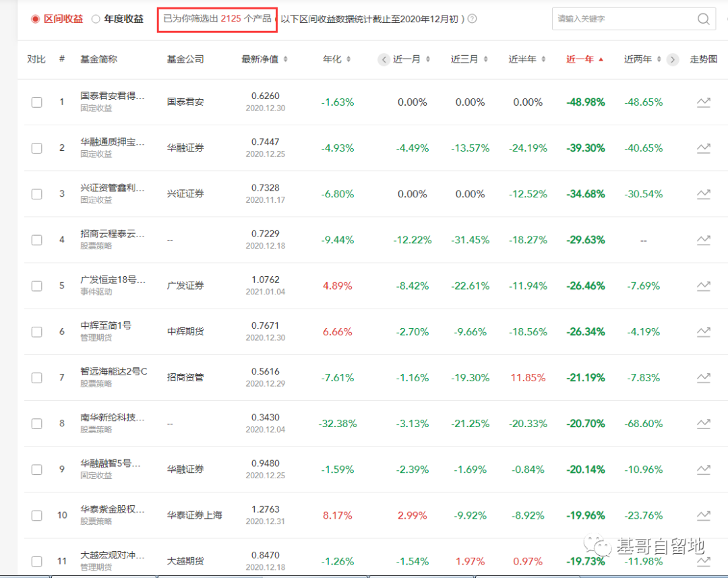Image resolution: width=728 pixels, height=578 pixels.
Task: Click the 11.85% half-year return value
Action: [528, 378]
